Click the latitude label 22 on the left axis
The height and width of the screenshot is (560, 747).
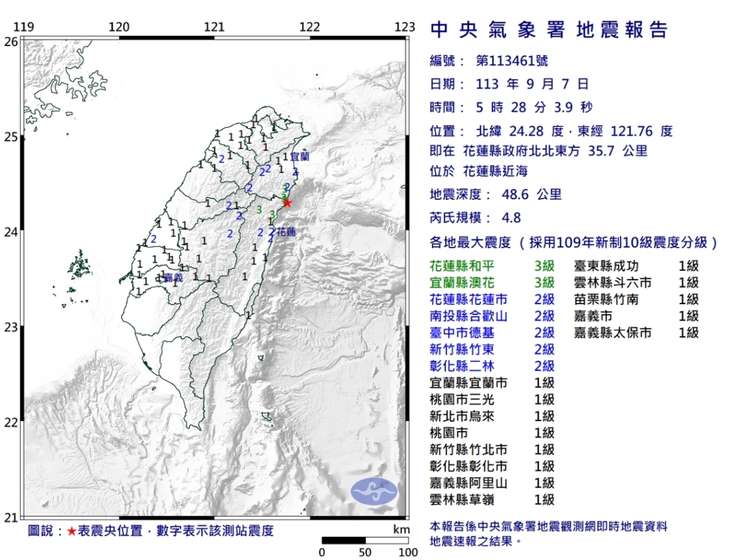coord(11,422)
